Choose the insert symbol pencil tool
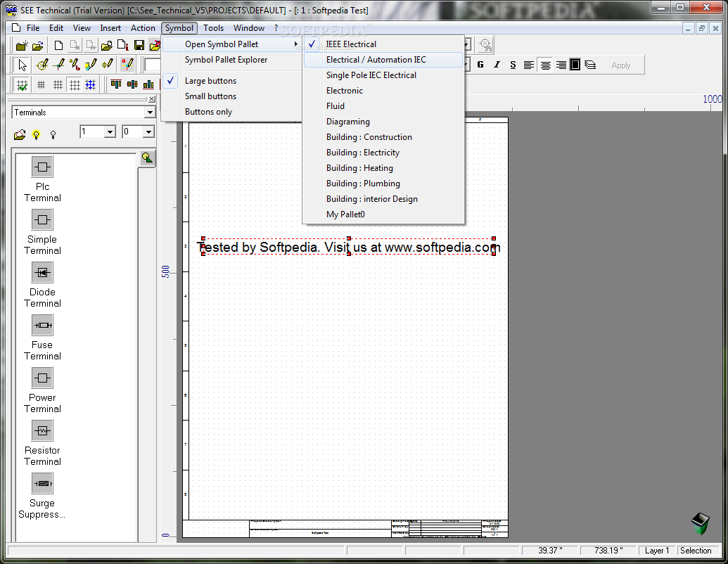 click(x=42, y=65)
